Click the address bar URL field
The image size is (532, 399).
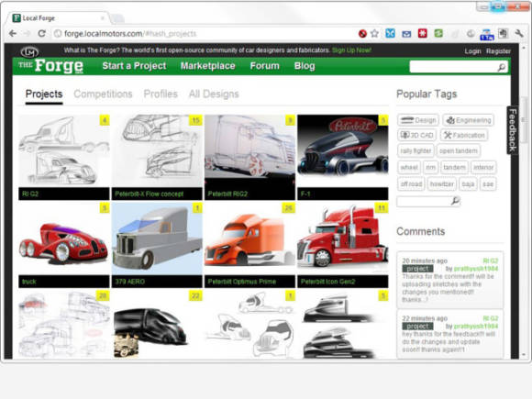click(204, 33)
